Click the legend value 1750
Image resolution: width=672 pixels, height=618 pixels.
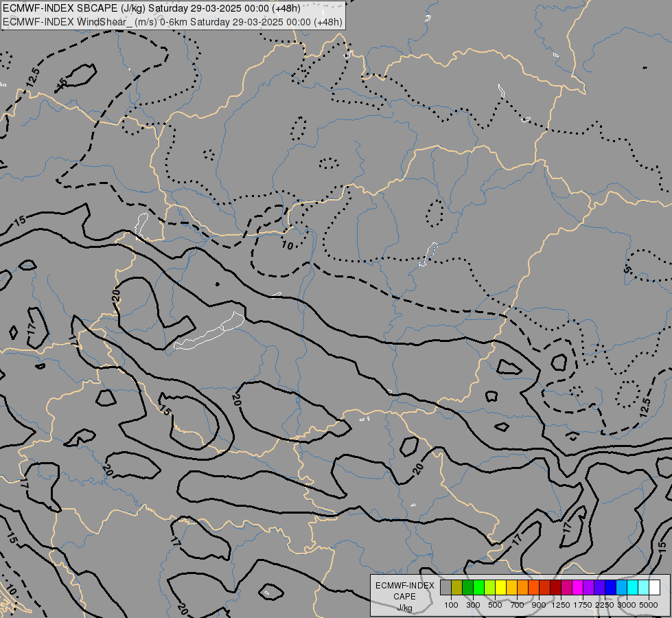point(583,605)
